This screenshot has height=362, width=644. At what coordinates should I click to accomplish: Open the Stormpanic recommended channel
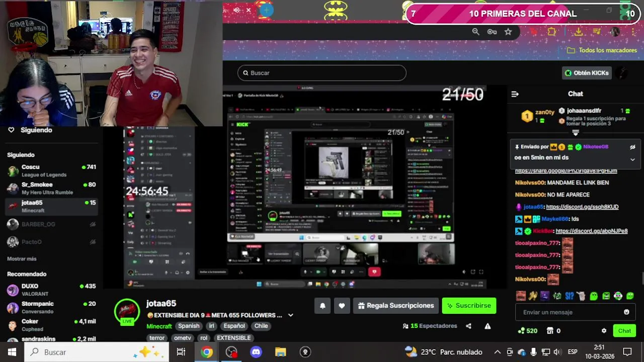point(51,307)
